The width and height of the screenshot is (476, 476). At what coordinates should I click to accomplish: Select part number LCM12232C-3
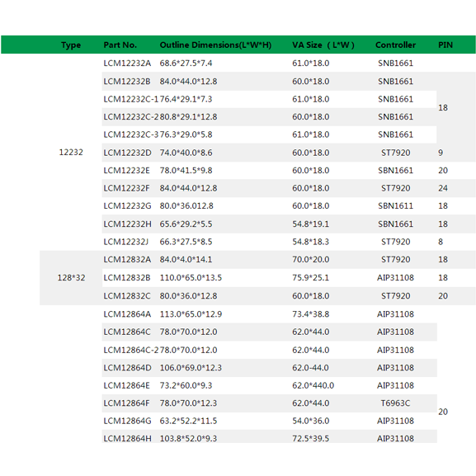(x=131, y=134)
